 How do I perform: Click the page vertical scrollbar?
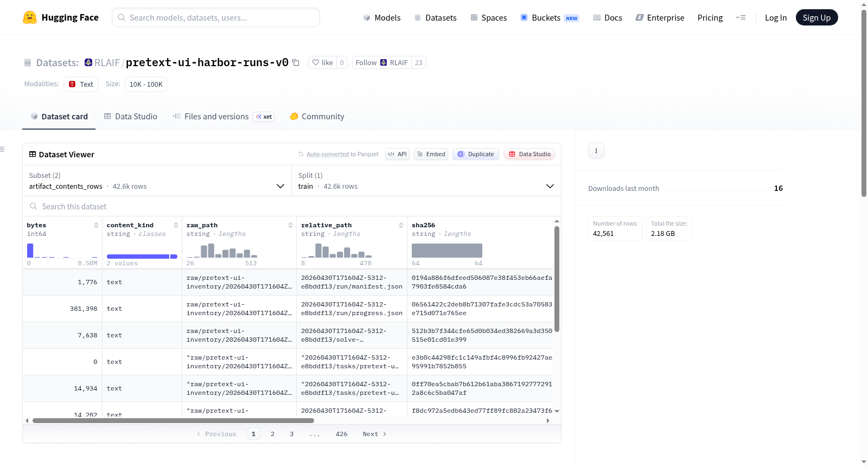(x=864, y=103)
